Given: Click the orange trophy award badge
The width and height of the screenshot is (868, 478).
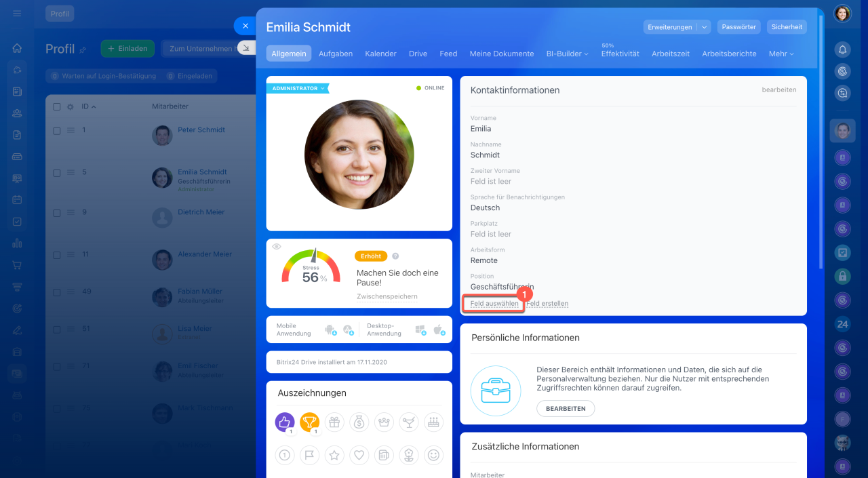Looking at the screenshot, I should point(310,422).
